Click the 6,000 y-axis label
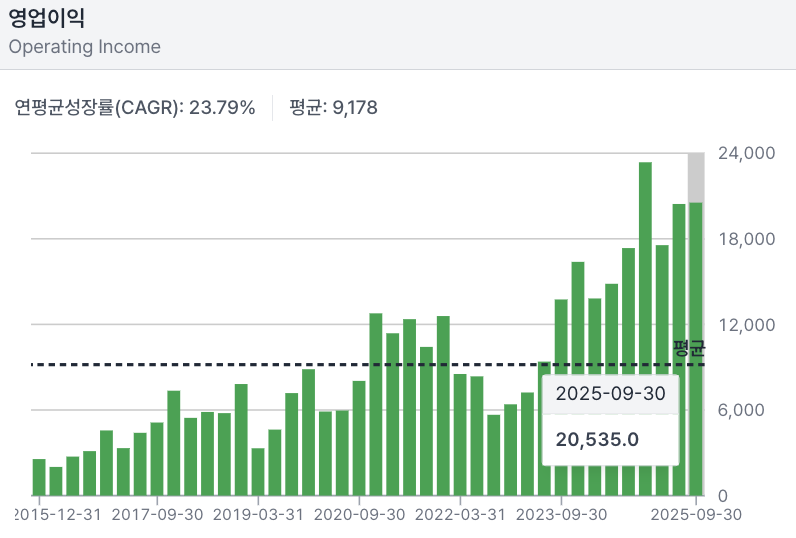796x538 pixels. point(745,410)
